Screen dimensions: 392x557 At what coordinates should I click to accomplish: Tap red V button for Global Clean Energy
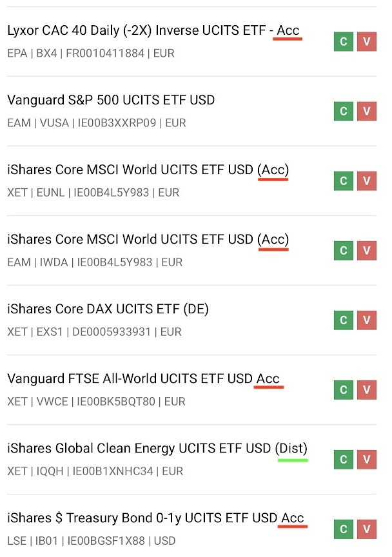coord(366,459)
